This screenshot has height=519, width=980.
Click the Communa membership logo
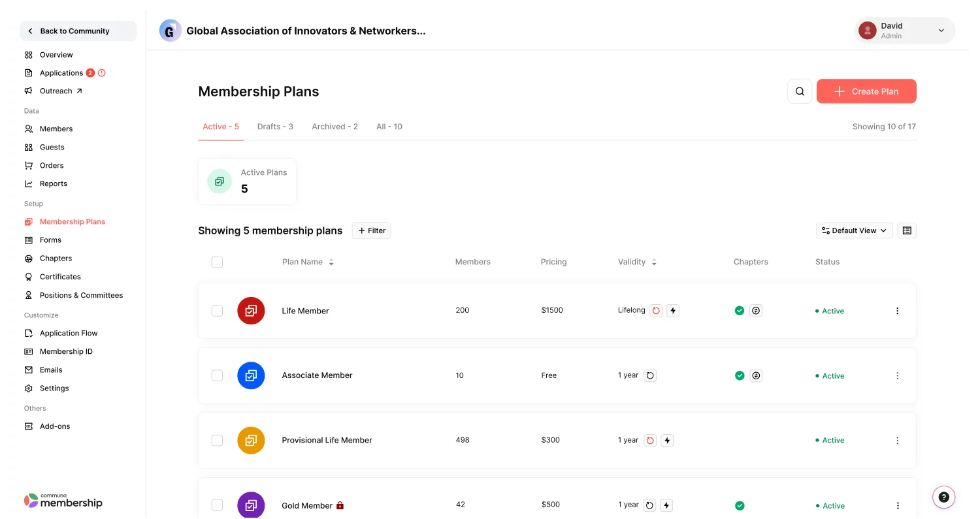tap(63, 501)
